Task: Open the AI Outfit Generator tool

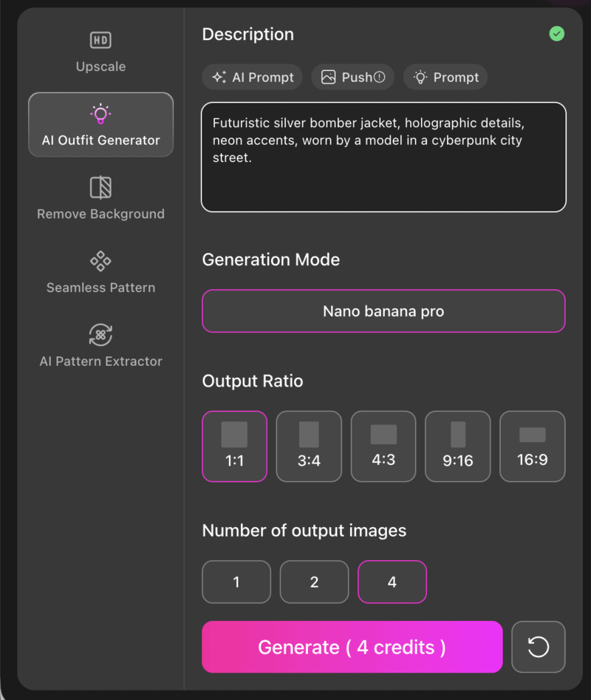Action: [100, 124]
